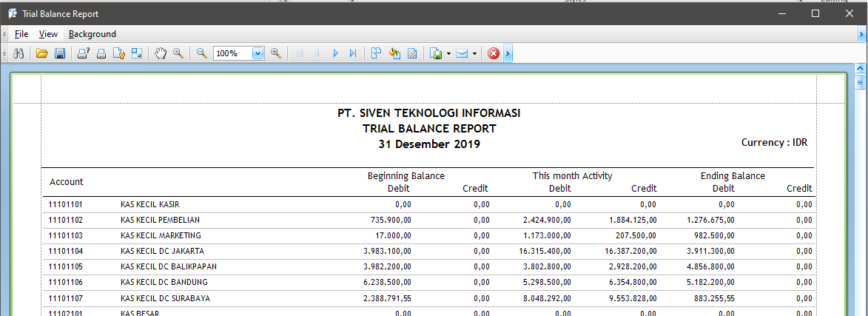This screenshot has height=316, width=868.
Task: Click KAS KECIL KASIR account name
Action: pos(150,204)
